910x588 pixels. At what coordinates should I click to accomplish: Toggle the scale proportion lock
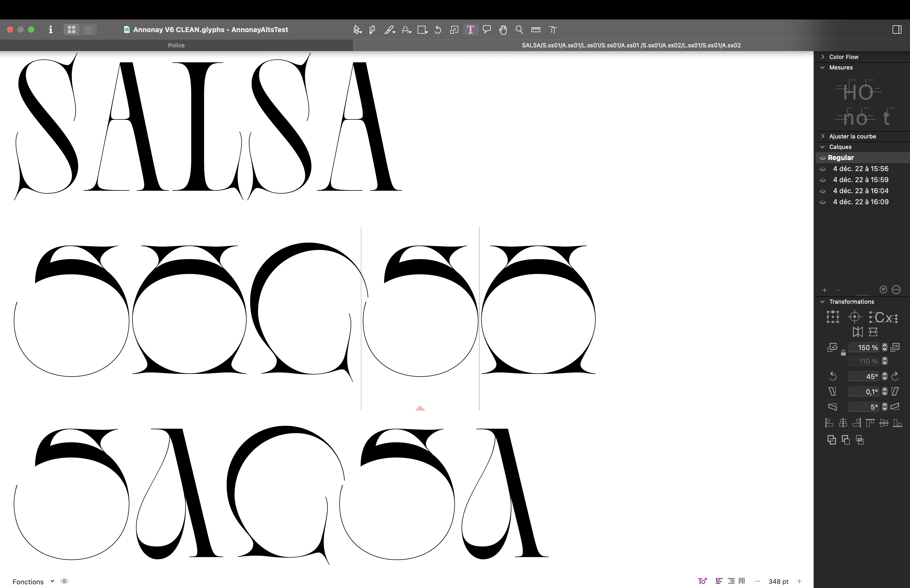coord(843,353)
